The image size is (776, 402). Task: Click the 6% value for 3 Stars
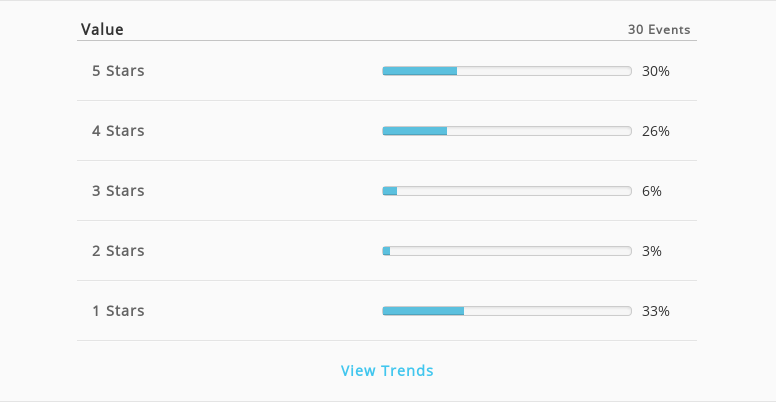tap(652, 191)
